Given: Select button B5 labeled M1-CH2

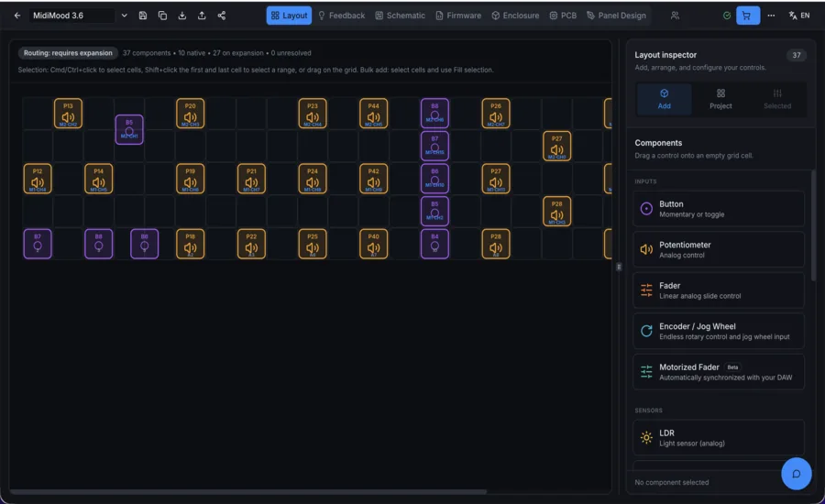Looking at the screenshot, I should click(x=434, y=212).
